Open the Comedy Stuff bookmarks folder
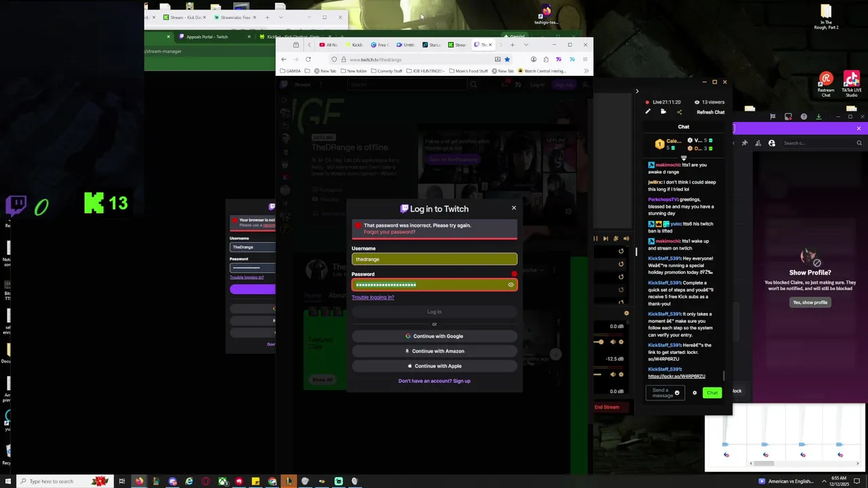This screenshot has height=488, width=868. [x=386, y=70]
